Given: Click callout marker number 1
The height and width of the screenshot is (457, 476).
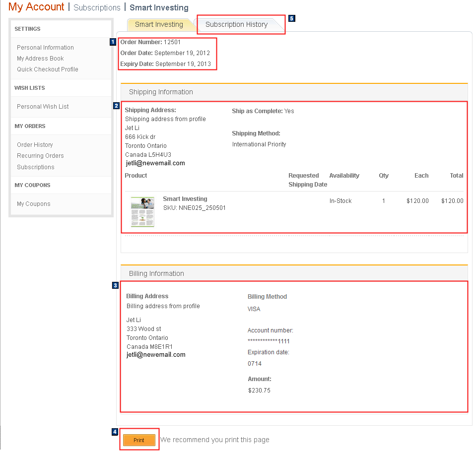Looking at the screenshot, I should (113, 42).
